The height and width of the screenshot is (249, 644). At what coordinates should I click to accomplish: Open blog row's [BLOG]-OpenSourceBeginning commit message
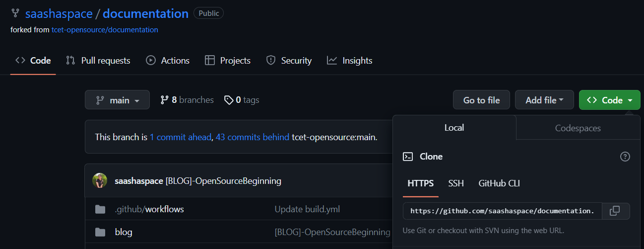click(332, 232)
